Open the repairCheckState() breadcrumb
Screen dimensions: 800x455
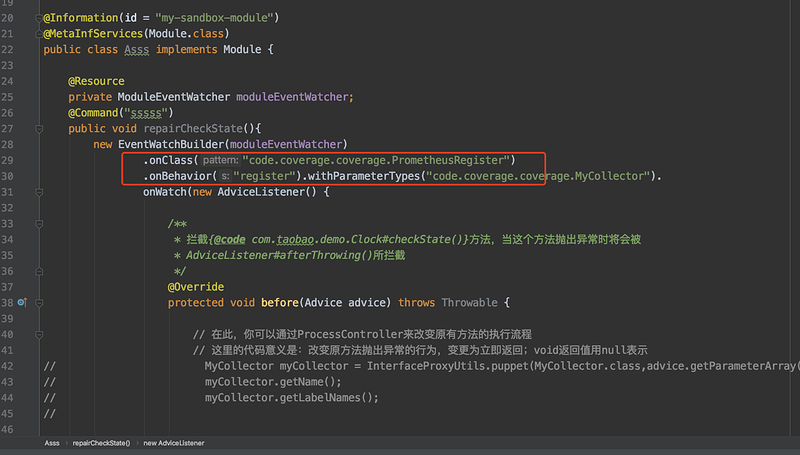point(101,441)
